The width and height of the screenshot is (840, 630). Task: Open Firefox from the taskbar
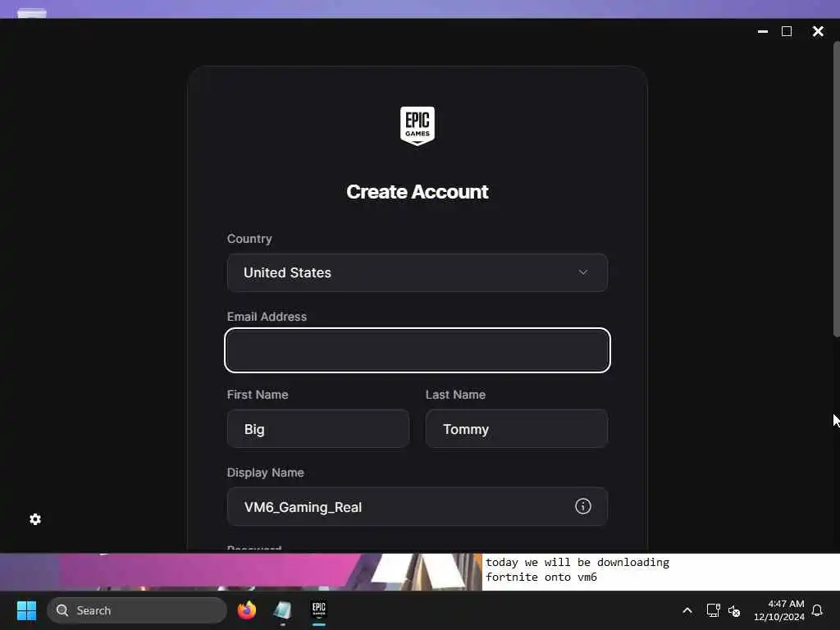pos(246,610)
